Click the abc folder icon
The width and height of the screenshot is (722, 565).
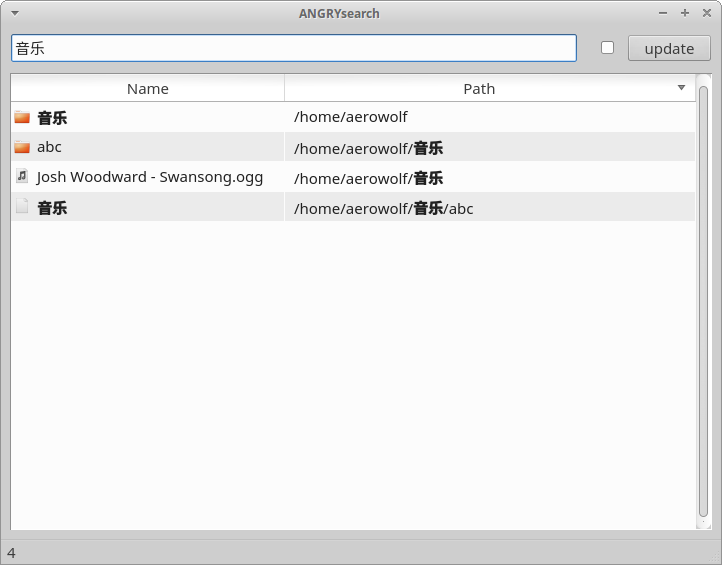coord(22,147)
